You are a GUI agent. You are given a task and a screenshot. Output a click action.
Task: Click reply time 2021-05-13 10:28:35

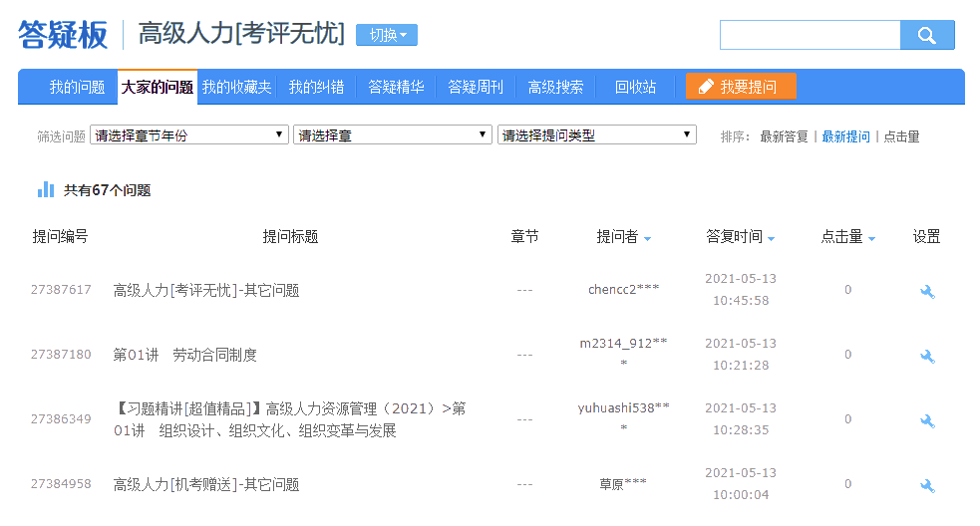pos(741,418)
